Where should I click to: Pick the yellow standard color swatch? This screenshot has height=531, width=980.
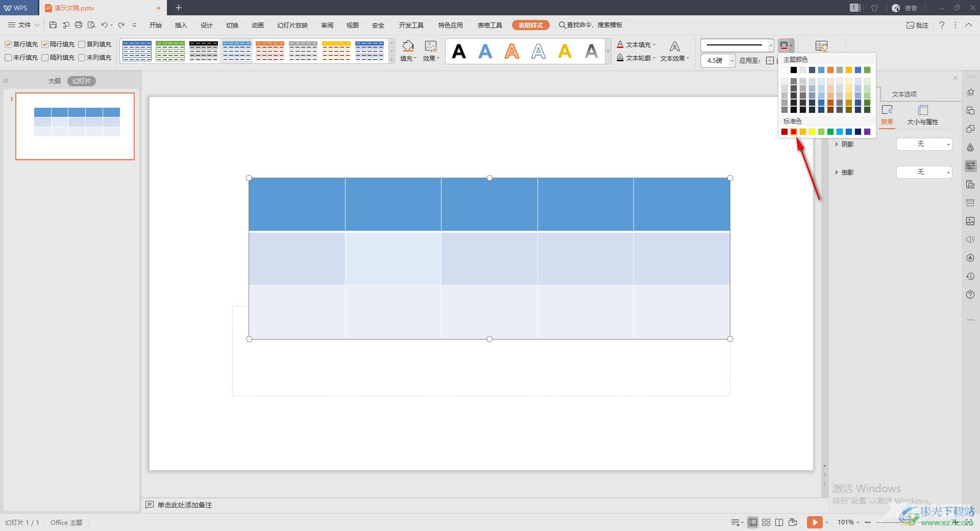[x=812, y=132]
